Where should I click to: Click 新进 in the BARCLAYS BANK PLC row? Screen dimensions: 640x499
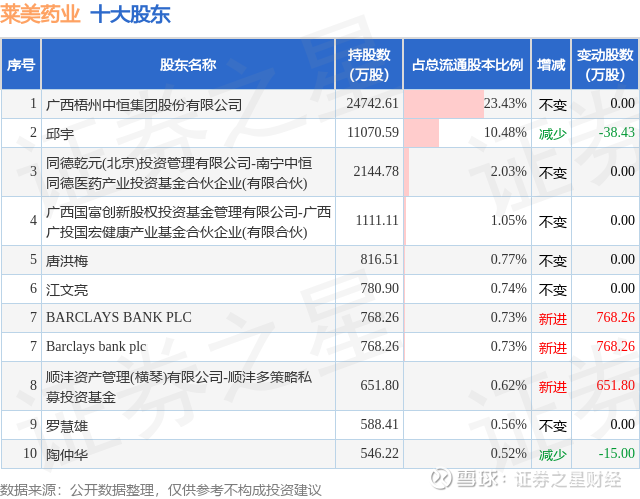pyautogui.click(x=553, y=319)
